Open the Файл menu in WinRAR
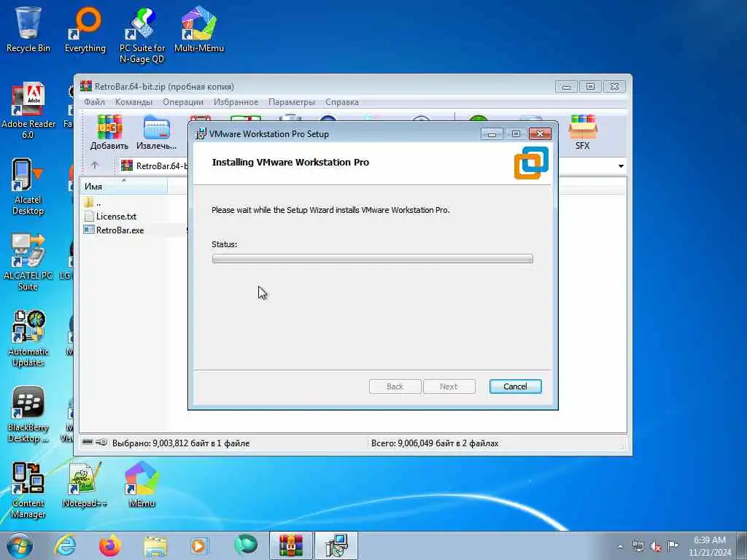Viewport: 747px width, 560px height. tap(94, 102)
